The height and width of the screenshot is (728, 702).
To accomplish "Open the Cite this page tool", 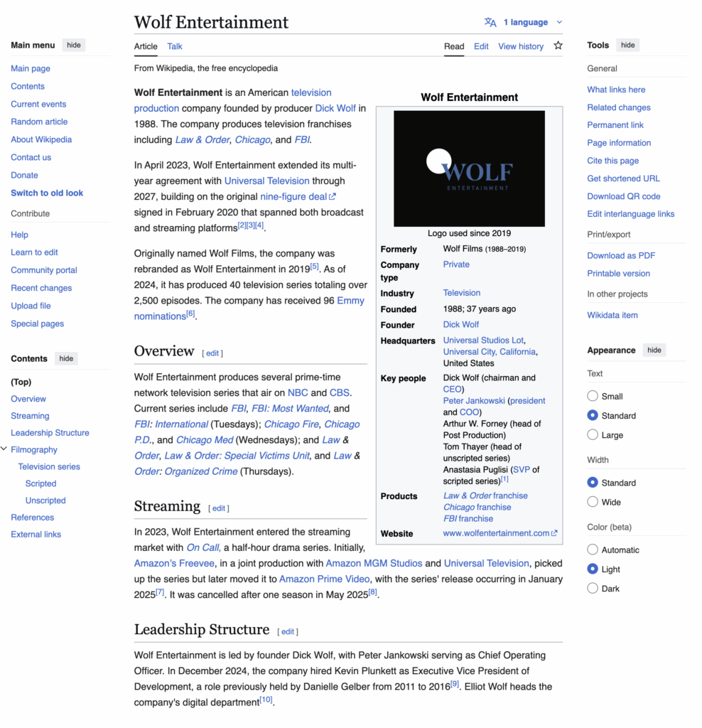I will pos(613,161).
